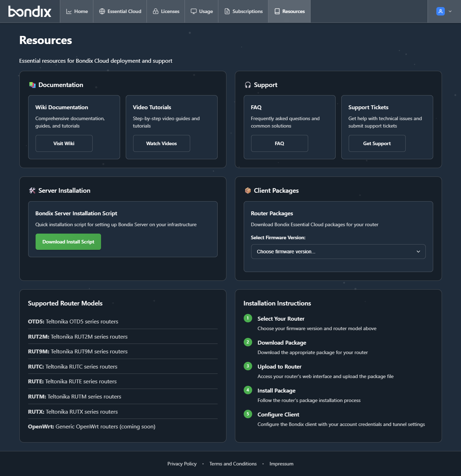Open the Privacy Policy footer link

click(x=182, y=464)
